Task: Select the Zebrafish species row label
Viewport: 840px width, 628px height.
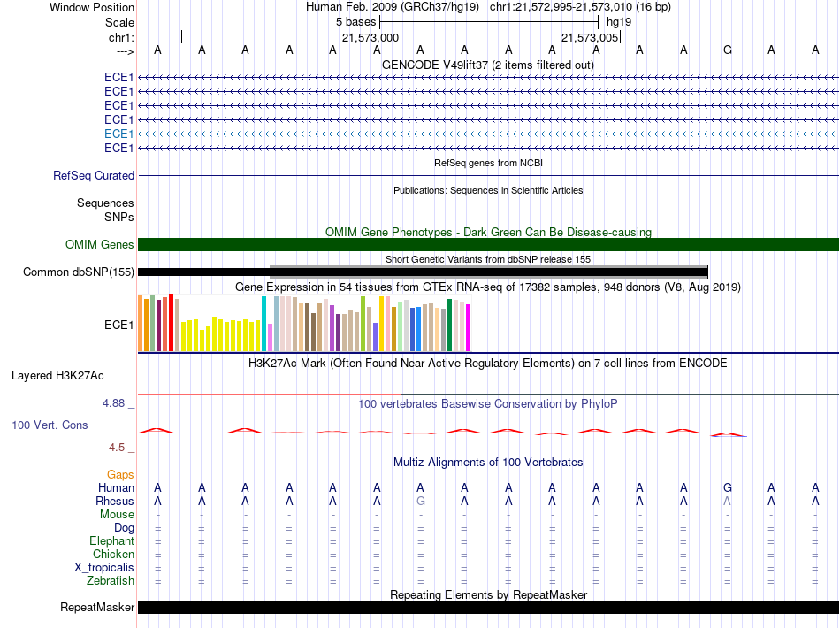Action: tap(111, 581)
